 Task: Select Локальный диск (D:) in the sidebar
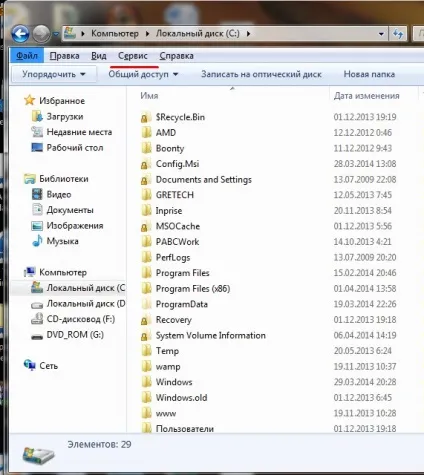tap(86, 304)
